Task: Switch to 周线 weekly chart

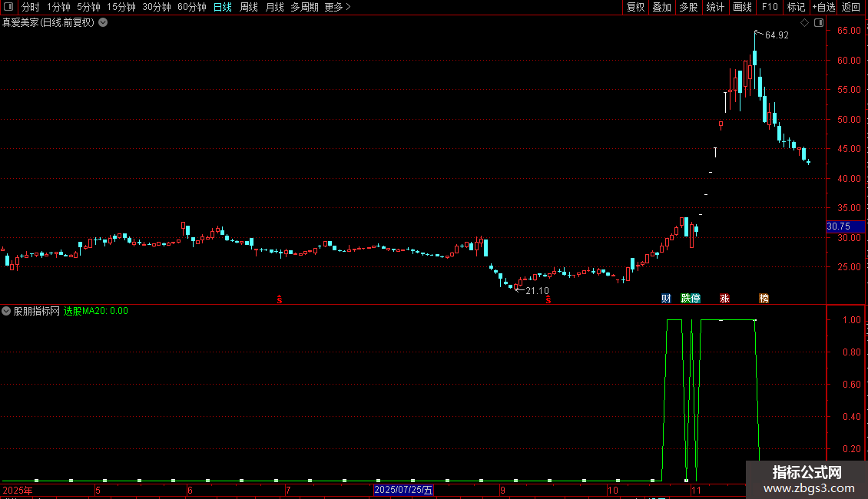Action: (x=249, y=7)
